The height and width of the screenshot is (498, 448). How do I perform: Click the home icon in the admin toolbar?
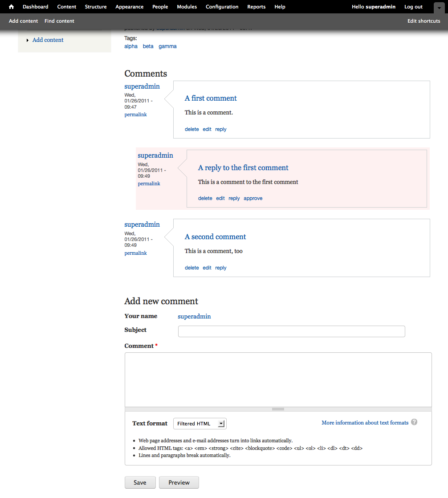(x=11, y=7)
